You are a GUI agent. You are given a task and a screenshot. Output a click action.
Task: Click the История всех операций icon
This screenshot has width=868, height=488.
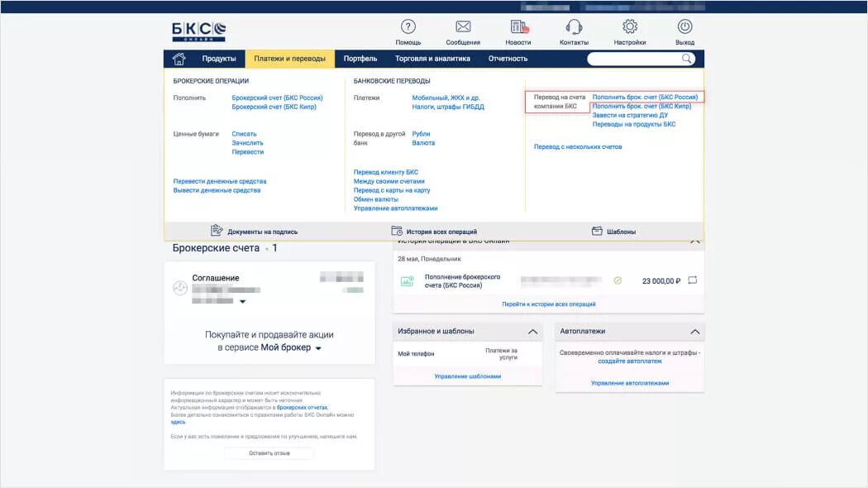click(x=396, y=231)
